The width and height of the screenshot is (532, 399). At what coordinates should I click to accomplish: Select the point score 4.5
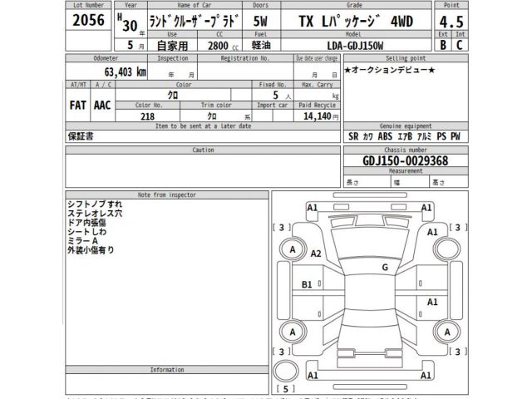451,22
